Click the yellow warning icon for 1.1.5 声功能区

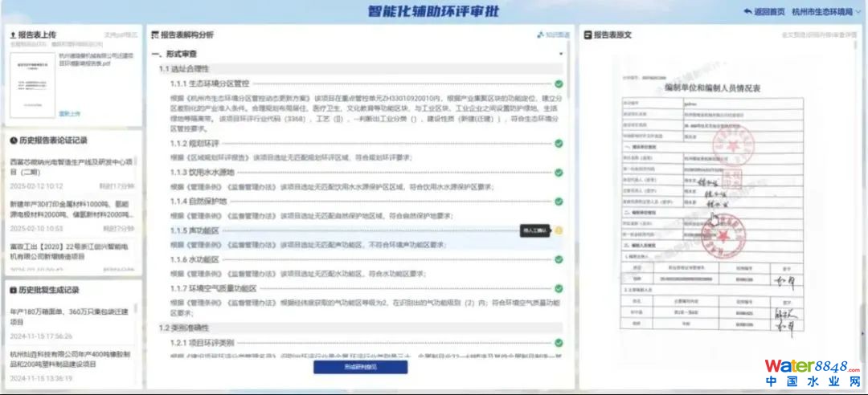(559, 231)
